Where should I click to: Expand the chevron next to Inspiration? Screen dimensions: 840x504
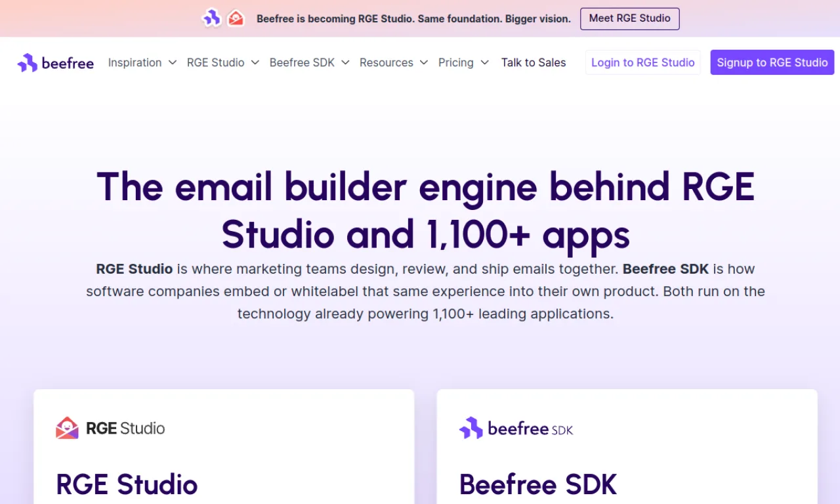(x=172, y=63)
